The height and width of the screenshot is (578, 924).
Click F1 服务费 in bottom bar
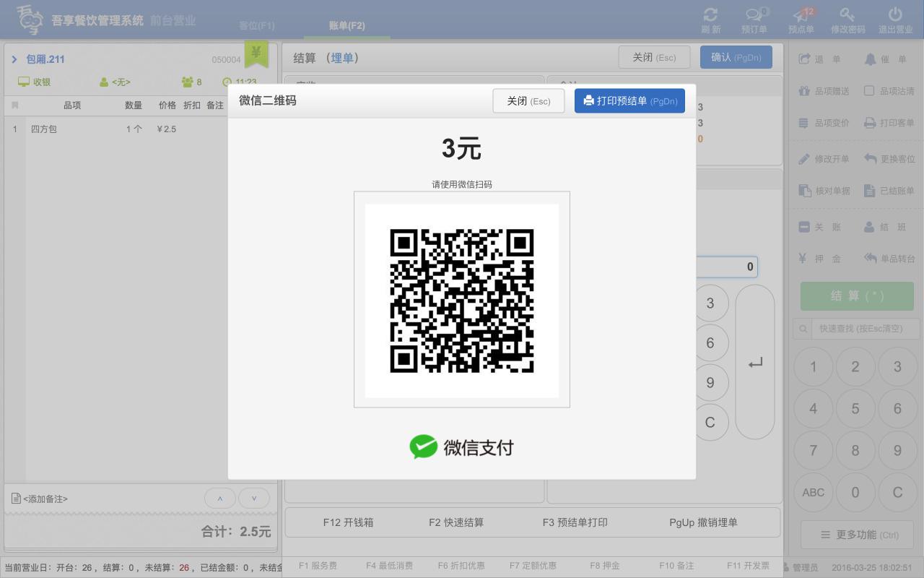pyautogui.click(x=318, y=566)
